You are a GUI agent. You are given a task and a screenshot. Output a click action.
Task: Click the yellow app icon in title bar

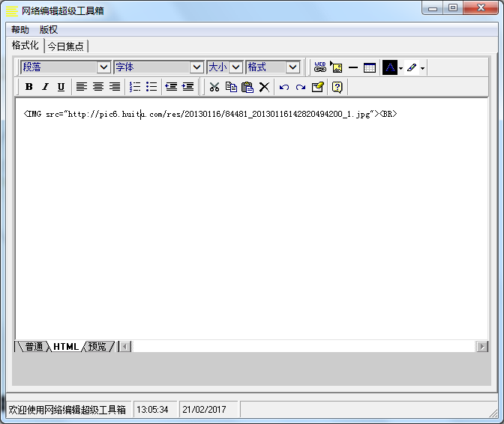click(x=12, y=10)
